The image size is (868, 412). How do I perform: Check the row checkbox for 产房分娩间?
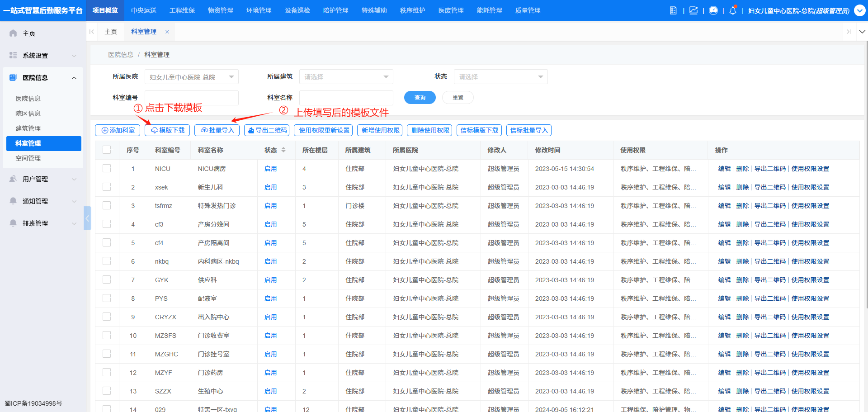point(107,224)
